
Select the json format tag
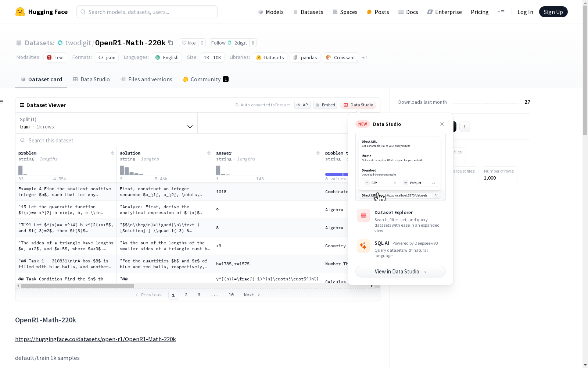[x=107, y=57]
